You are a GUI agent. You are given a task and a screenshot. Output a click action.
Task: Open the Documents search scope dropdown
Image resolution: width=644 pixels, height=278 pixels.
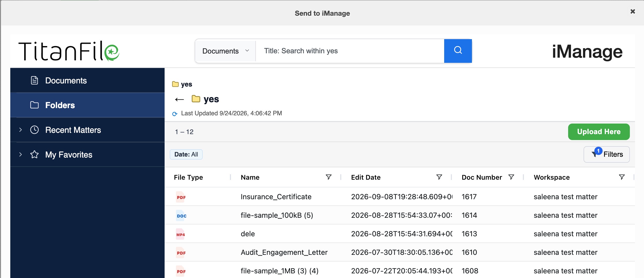pos(226,51)
